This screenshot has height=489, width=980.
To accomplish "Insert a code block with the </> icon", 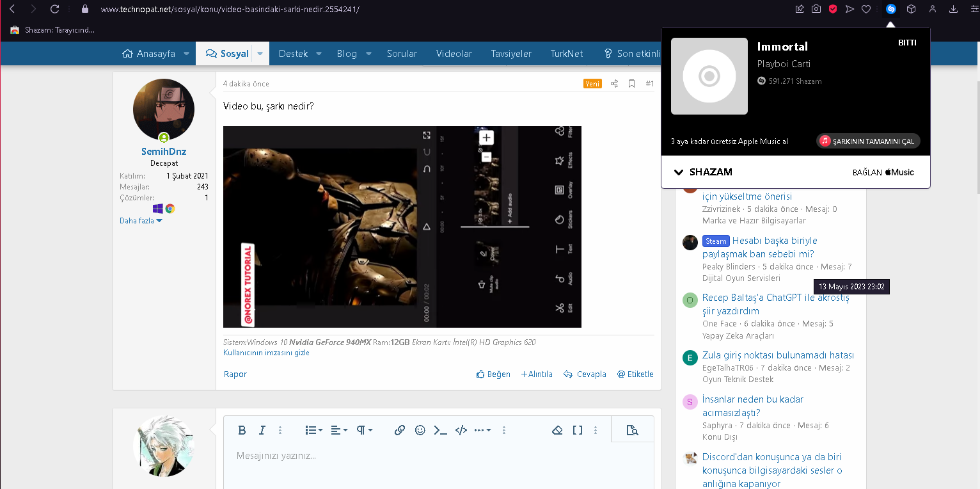I will pyautogui.click(x=461, y=430).
